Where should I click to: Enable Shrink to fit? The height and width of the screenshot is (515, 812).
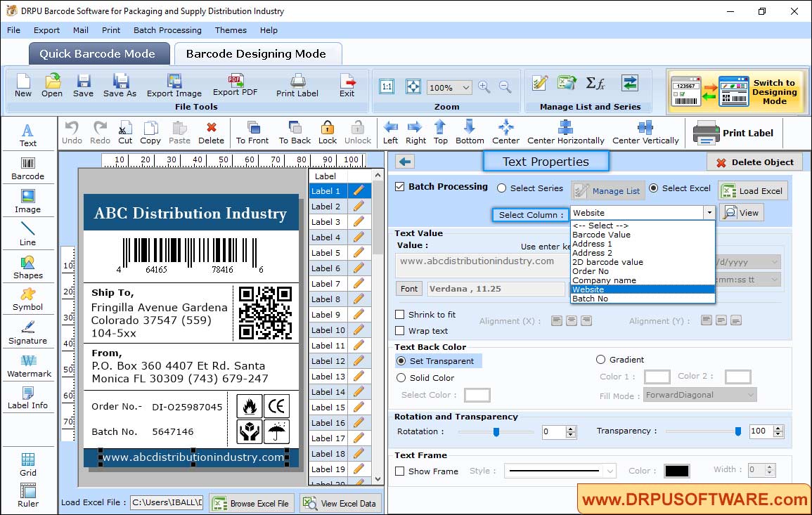[400, 315]
